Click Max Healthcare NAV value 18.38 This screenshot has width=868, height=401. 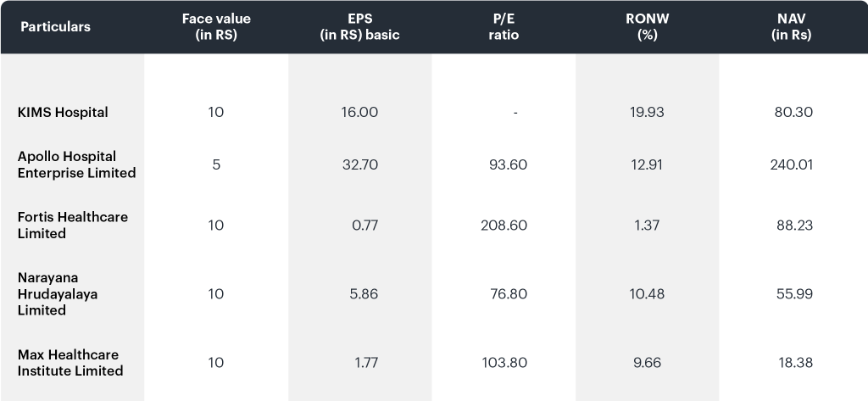[795, 363]
